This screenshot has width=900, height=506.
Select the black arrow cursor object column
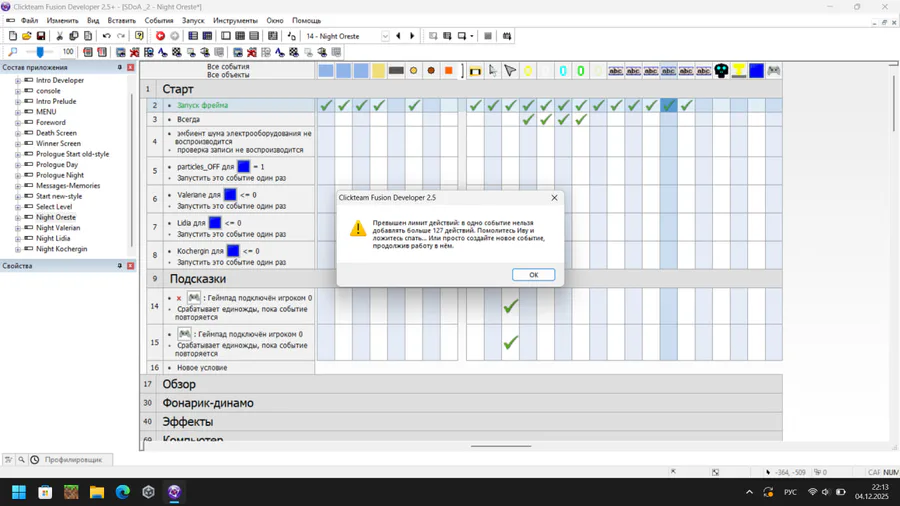510,71
